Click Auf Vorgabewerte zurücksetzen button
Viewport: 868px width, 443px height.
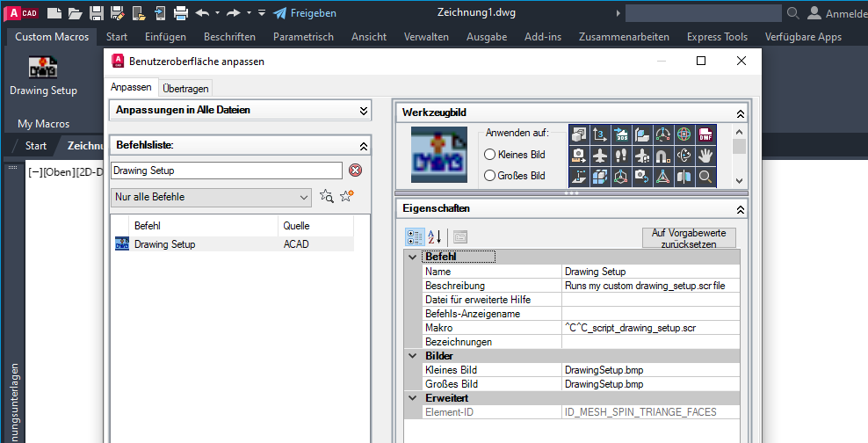(689, 238)
